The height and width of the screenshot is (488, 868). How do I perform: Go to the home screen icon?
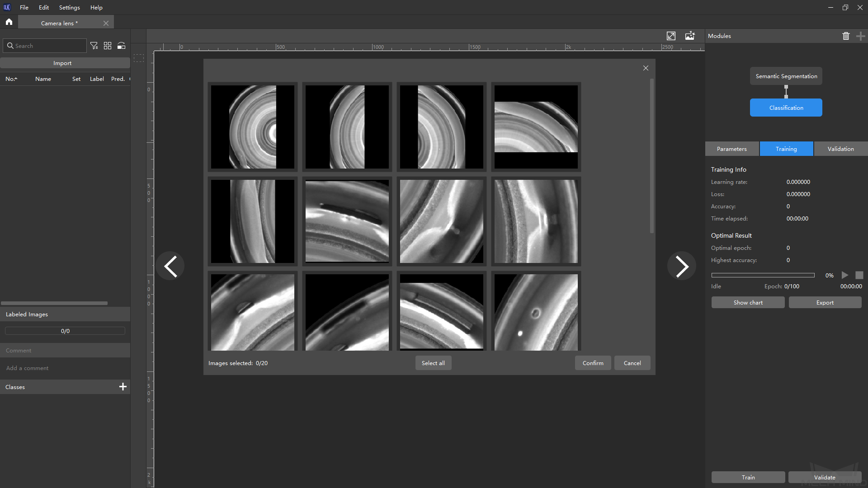[9, 22]
